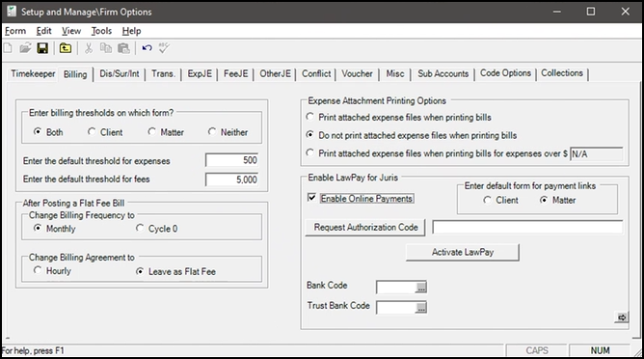This screenshot has height=359, width=644.
Task: Switch to the Collections tab
Action: (x=562, y=73)
